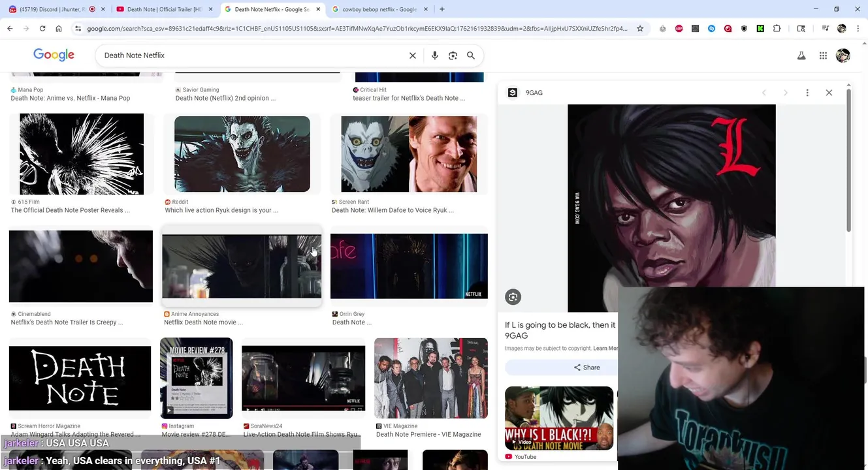Open the Google apps grid
The image size is (868, 470).
click(x=823, y=55)
